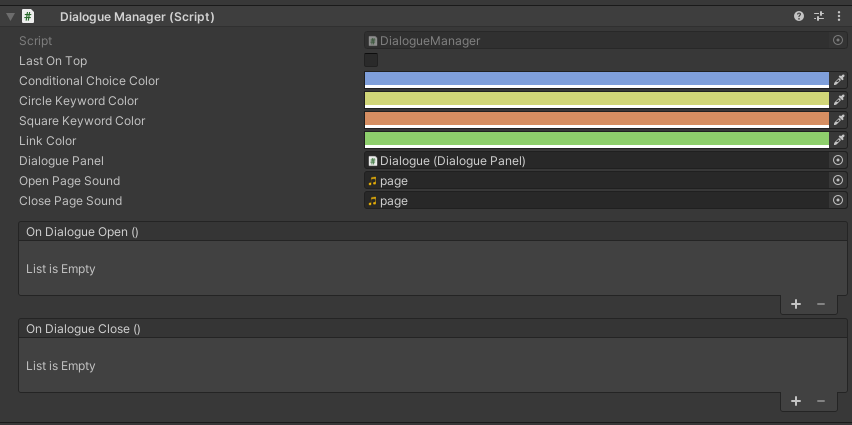
Task: Click the Dialogue Panel object reference field
Action: coord(596,161)
